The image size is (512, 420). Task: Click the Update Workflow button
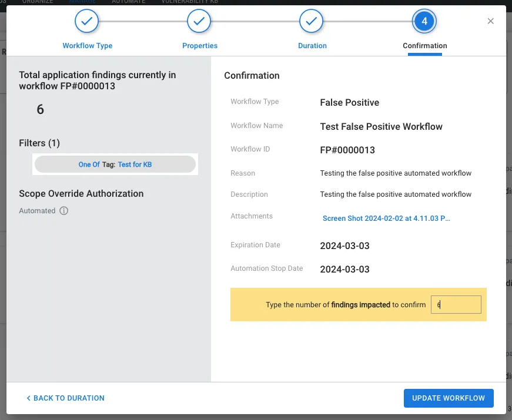tap(449, 398)
